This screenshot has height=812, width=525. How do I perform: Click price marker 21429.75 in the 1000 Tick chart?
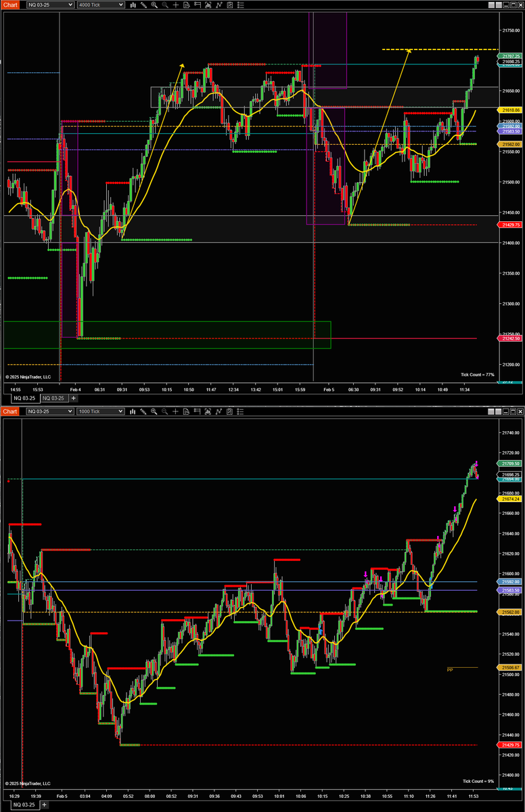510,745
